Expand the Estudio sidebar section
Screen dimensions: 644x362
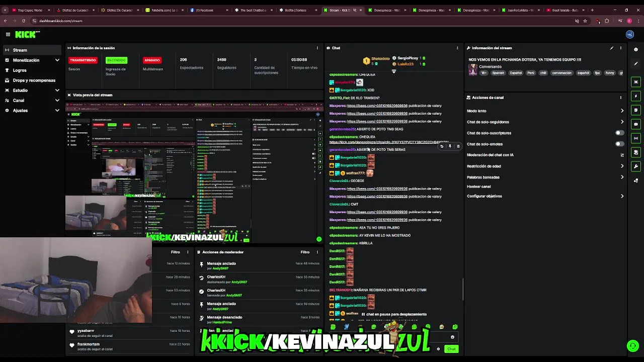pyautogui.click(x=57, y=90)
